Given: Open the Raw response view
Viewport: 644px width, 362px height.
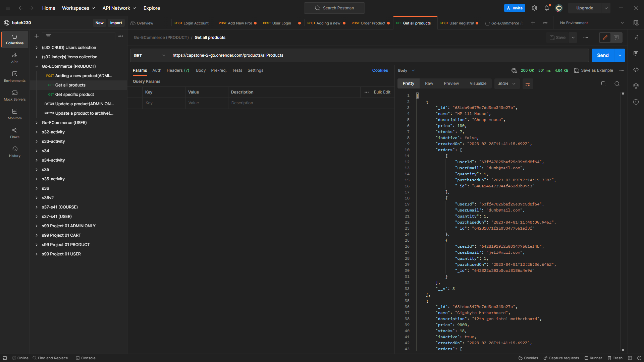Looking at the screenshot, I should point(429,83).
